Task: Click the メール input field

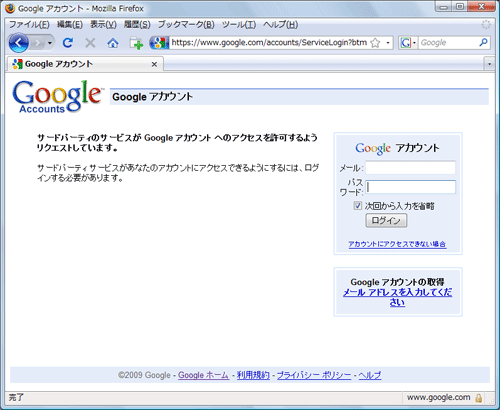Action: click(x=410, y=168)
